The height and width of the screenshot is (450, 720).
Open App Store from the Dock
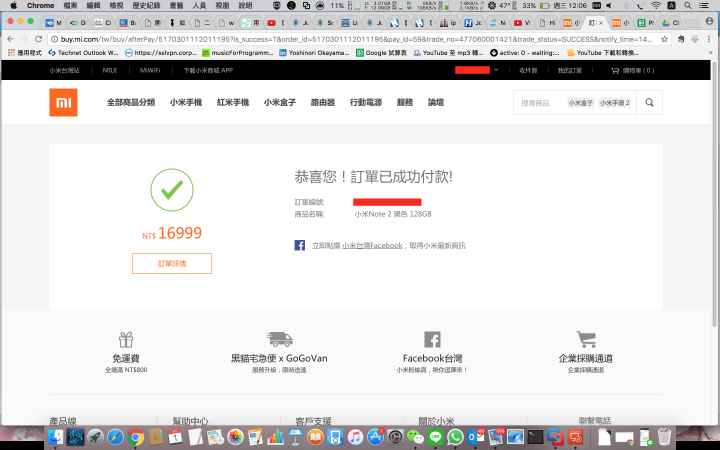coord(375,437)
